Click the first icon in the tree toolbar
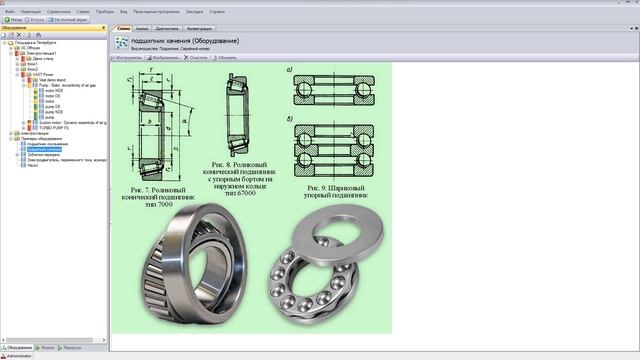This screenshot has height=360, width=640. point(3,35)
